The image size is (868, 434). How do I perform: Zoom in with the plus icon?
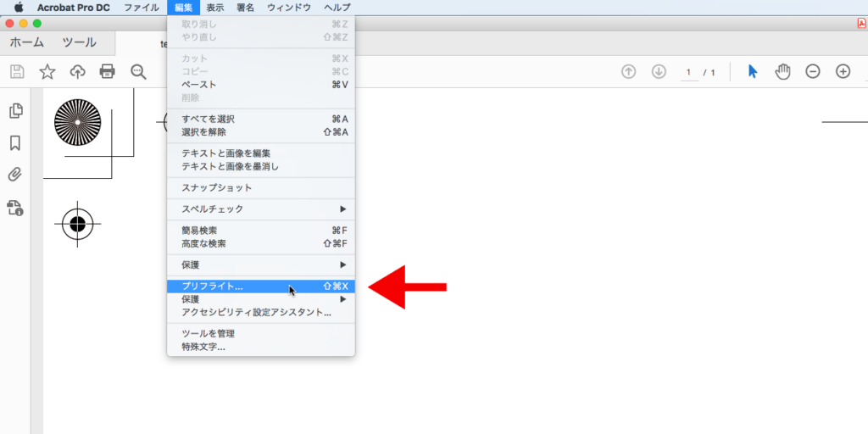pos(843,71)
